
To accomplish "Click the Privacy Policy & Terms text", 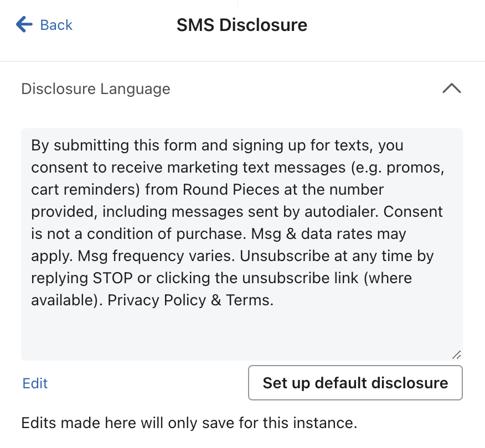I will click(190, 300).
